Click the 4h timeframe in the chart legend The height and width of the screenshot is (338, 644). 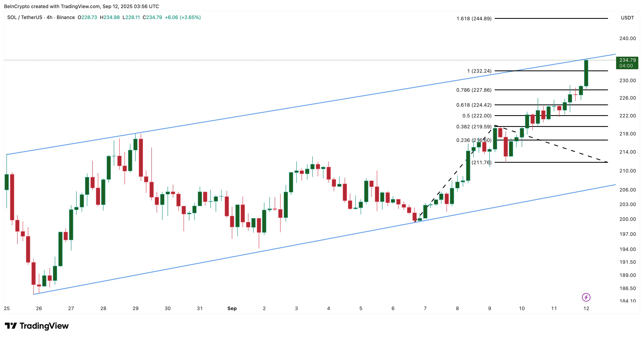point(50,17)
